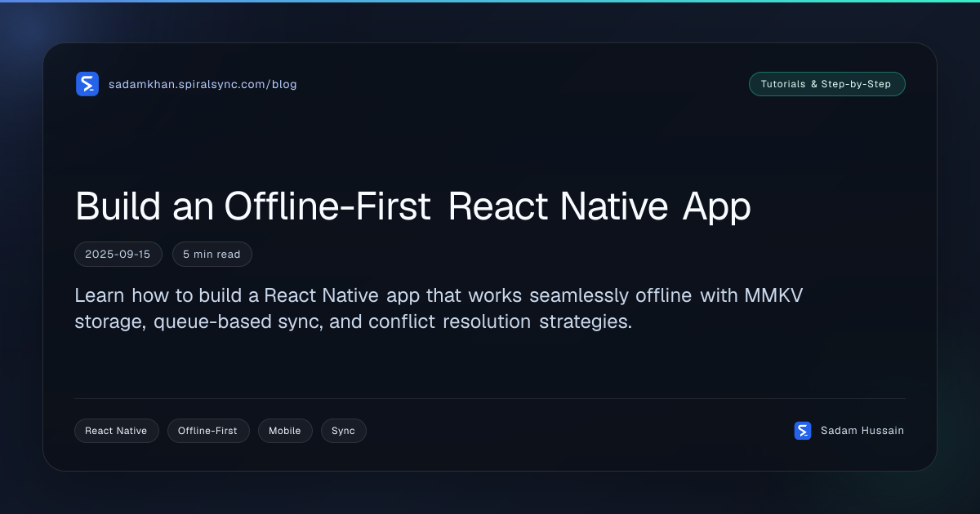Click the author name Sadam Hussain
Screen dimensions: 980x514
click(x=862, y=431)
